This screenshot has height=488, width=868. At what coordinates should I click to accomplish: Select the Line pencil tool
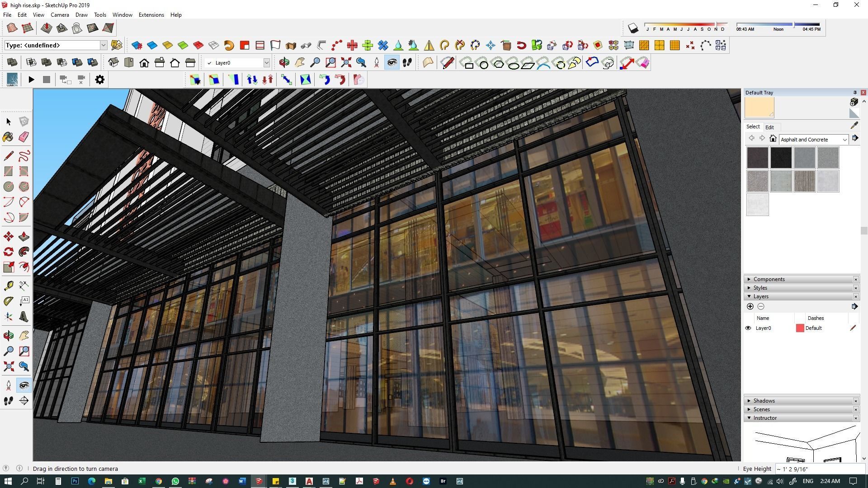click(9, 156)
